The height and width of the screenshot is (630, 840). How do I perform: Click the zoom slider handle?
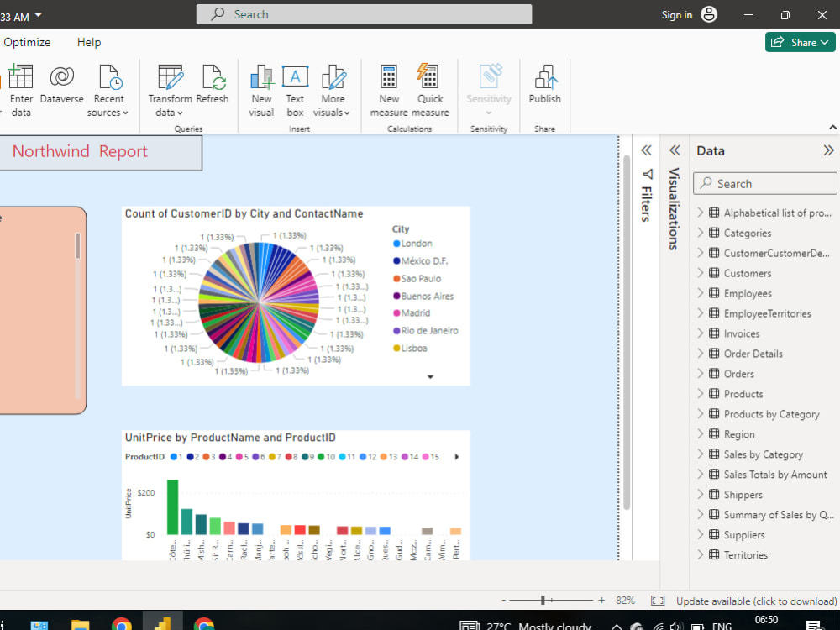(x=543, y=601)
